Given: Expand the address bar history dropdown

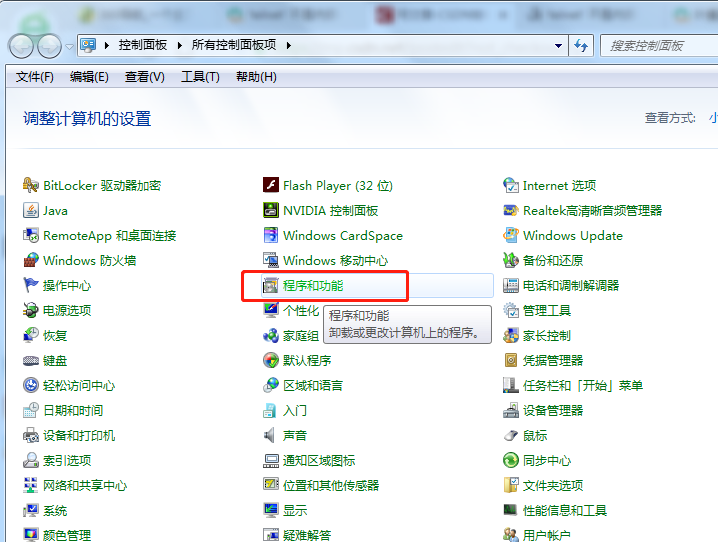Looking at the screenshot, I should click(x=558, y=45).
